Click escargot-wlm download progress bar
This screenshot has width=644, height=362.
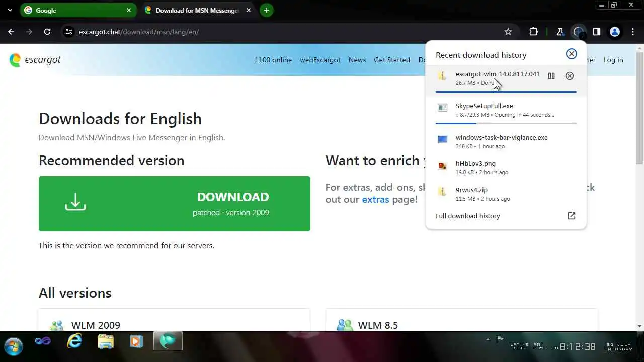[506, 92]
